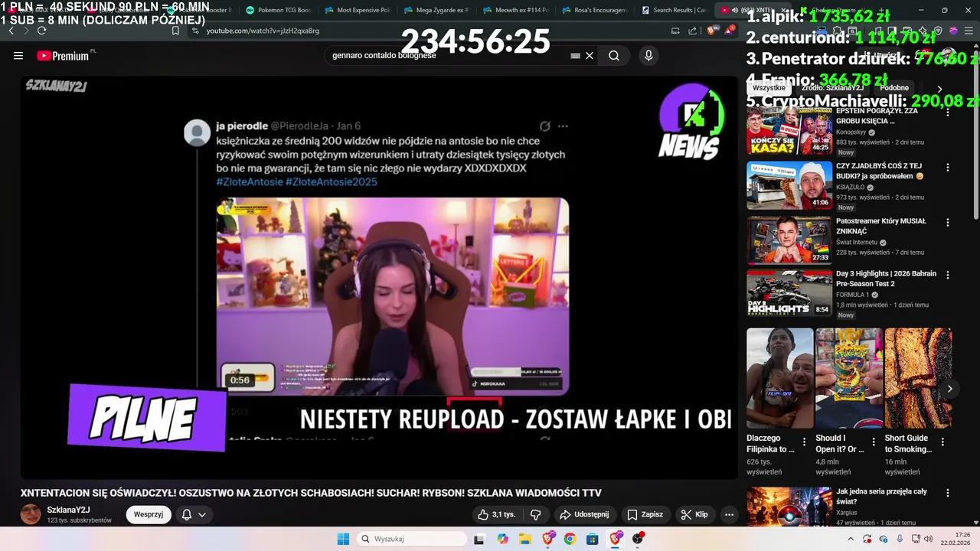Open Copilot from the taskbar

[x=502, y=539]
